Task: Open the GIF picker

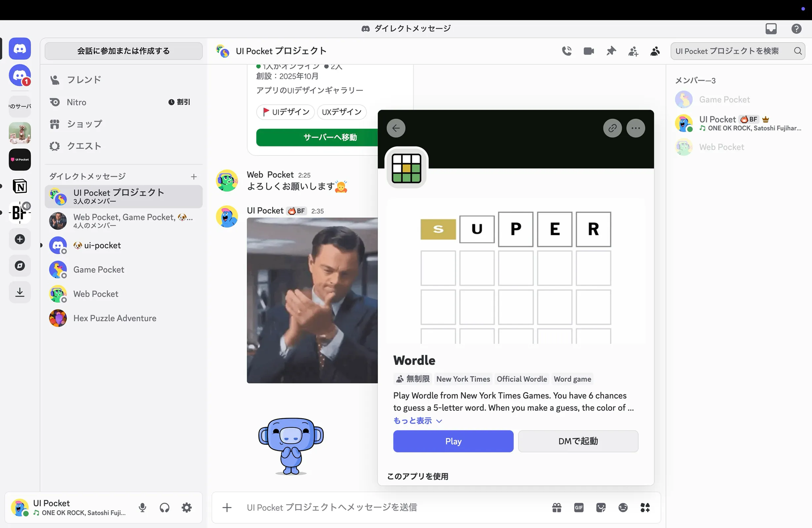Action: (x=579, y=508)
